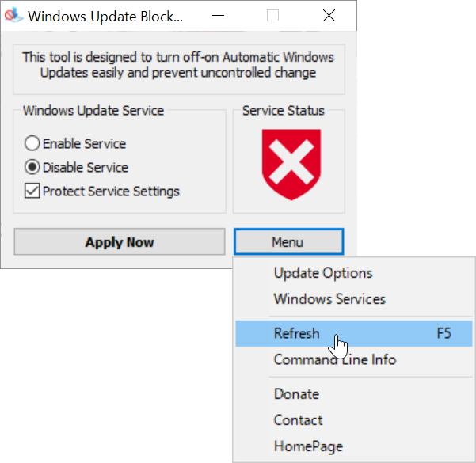Open Command Line Info menu entry

tap(334, 359)
